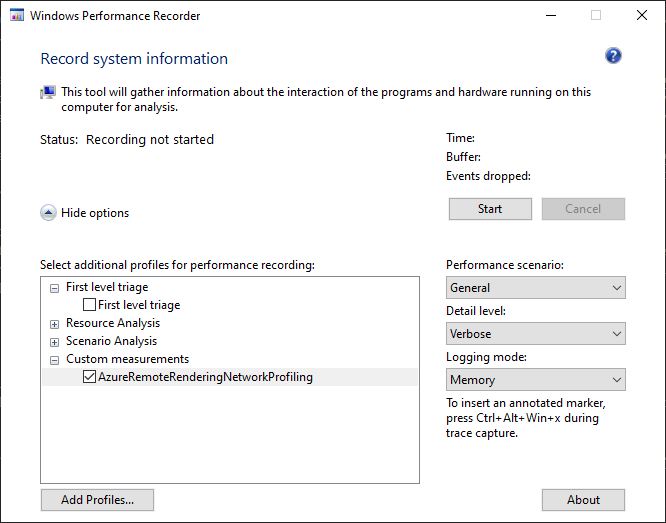Select the AzureRemoteRenderingNetworkProfiling row text

[x=205, y=377]
